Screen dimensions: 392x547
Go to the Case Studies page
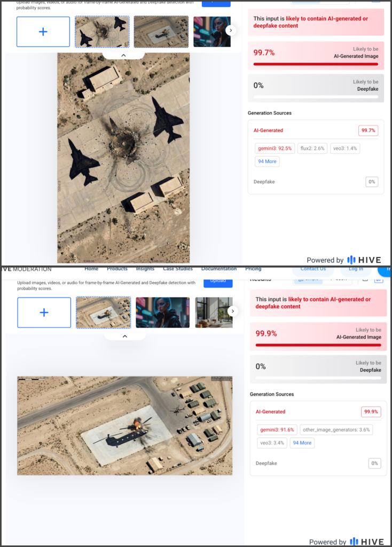pyautogui.click(x=178, y=269)
